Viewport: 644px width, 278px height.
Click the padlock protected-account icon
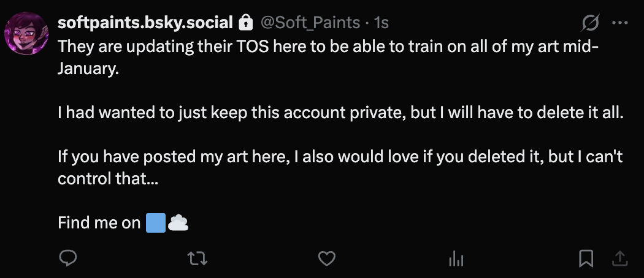245,23
